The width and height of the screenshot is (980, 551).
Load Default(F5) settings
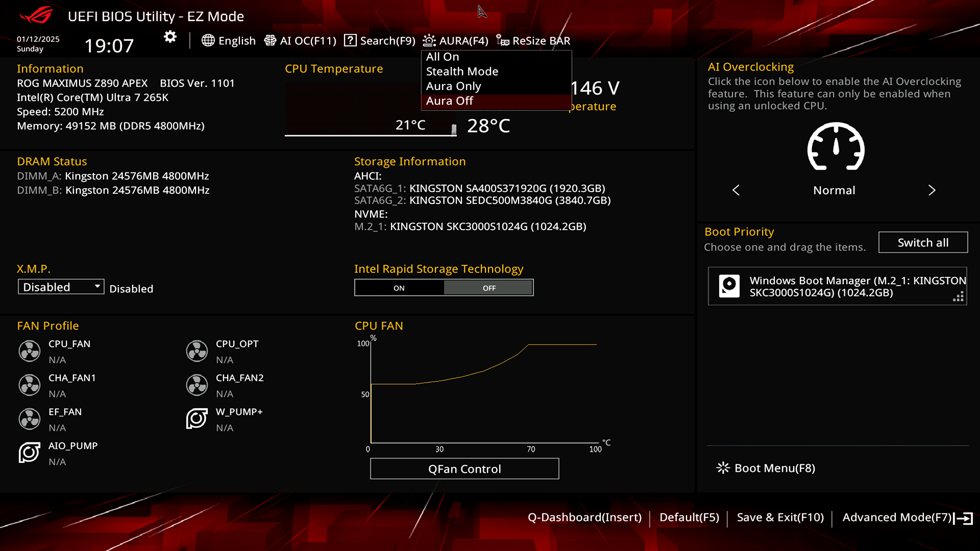[x=689, y=518]
